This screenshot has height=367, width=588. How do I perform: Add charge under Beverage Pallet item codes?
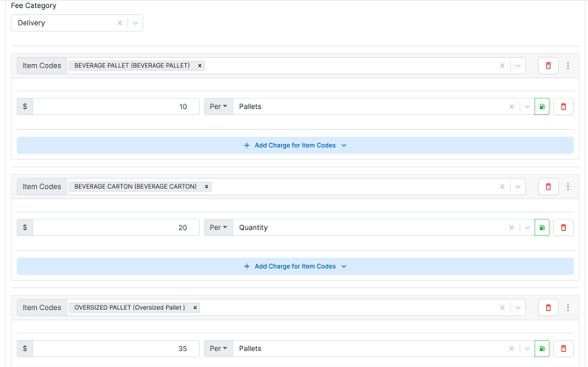pyautogui.click(x=295, y=146)
